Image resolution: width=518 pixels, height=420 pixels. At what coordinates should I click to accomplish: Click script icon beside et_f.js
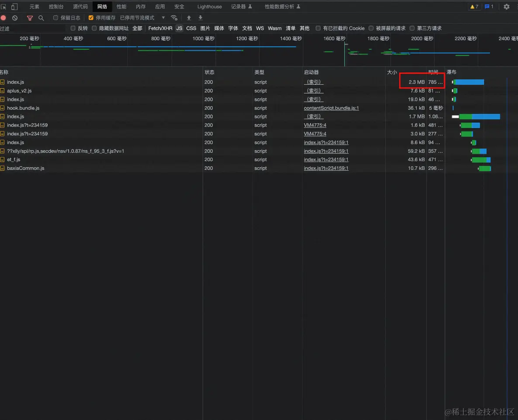2,159
